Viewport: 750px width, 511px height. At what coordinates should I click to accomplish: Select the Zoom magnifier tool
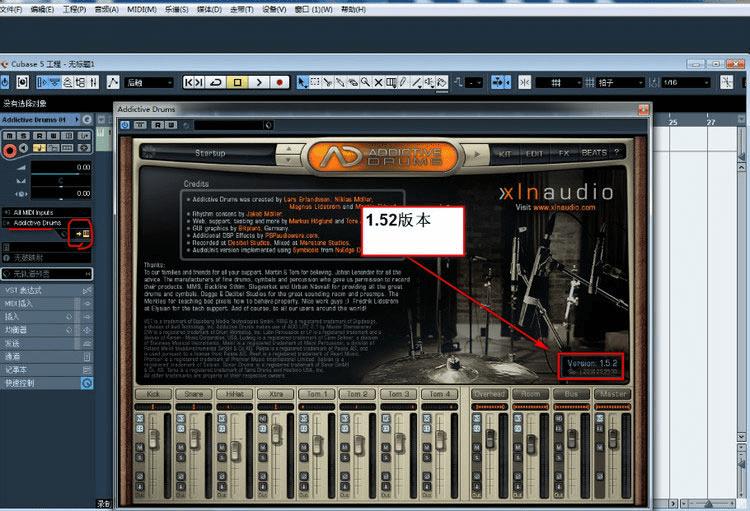tap(365, 82)
